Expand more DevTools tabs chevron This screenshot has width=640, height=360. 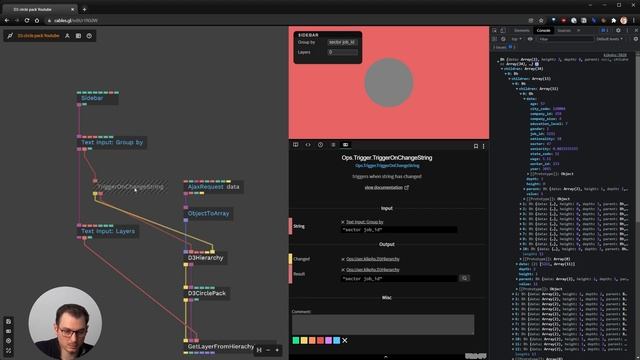point(578,31)
